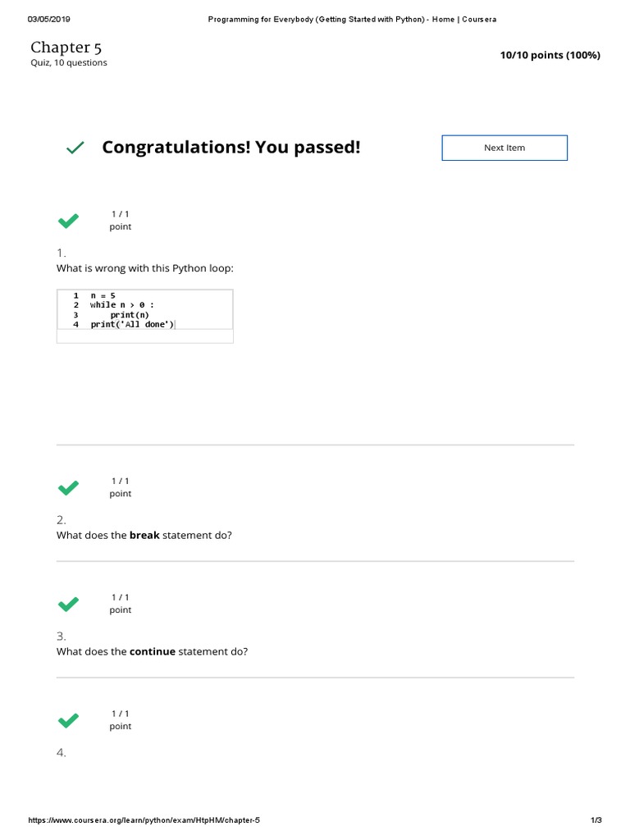Click the '1 / 1 point' label for question 1

(x=121, y=220)
